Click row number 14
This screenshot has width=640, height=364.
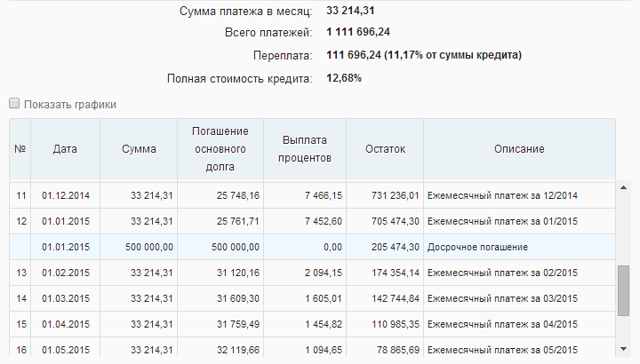[x=21, y=299]
